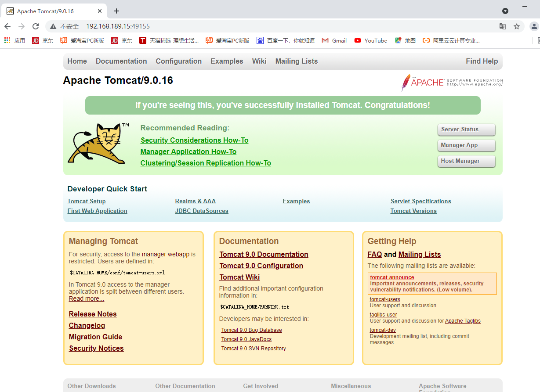The height and width of the screenshot is (392, 540).
Task: Open Tomcat 9.0 JavaDocs link
Action: (x=246, y=339)
